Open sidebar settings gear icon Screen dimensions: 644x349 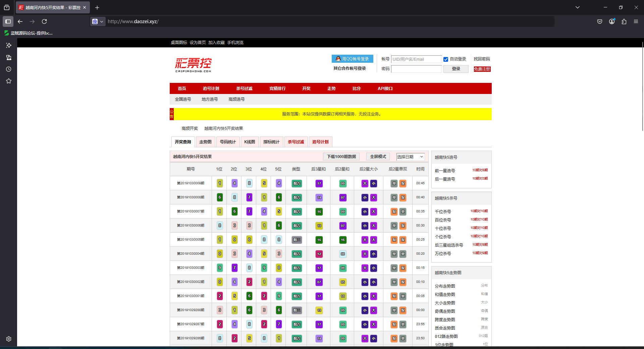pyautogui.click(x=9, y=339)
